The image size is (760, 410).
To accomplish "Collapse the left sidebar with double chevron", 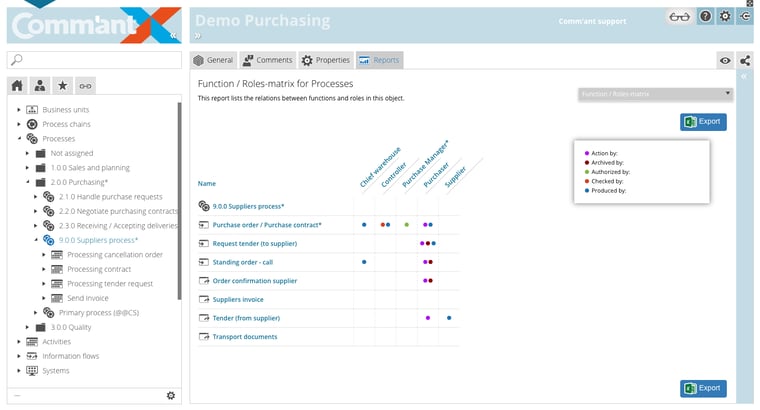I will point(173,35).
